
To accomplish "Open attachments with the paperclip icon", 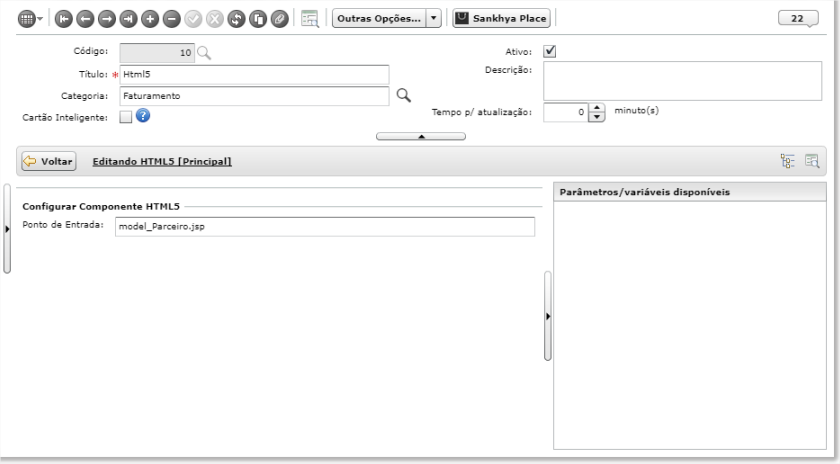I will tap(280, 19).
